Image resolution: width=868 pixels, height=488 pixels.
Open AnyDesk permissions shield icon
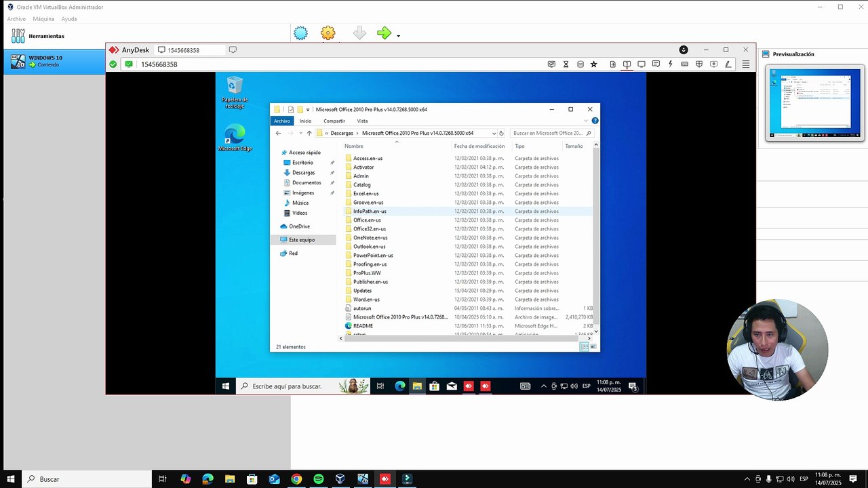click(x=699, y=64)
